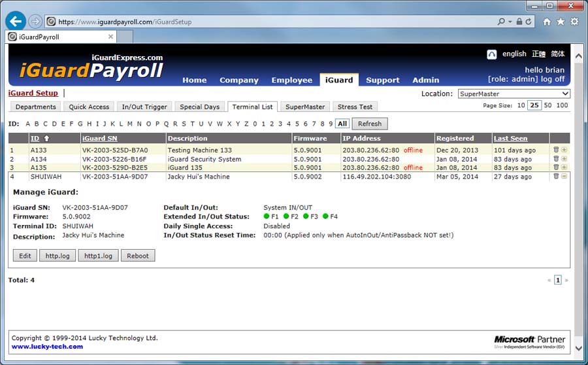Delete terminal A135 with trash icon
The width and height of the screenshot is (588, 365).
pyautogui.click(x=556, y=167)
